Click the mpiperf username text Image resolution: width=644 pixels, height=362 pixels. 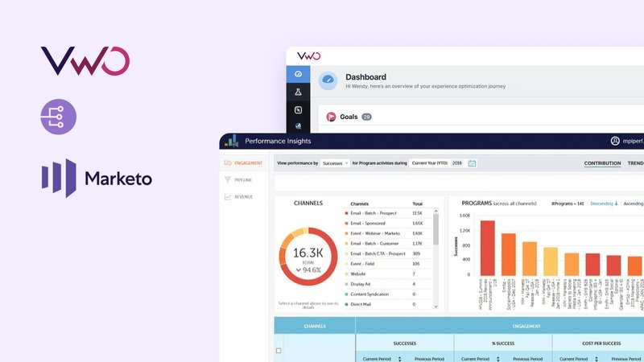633,141
